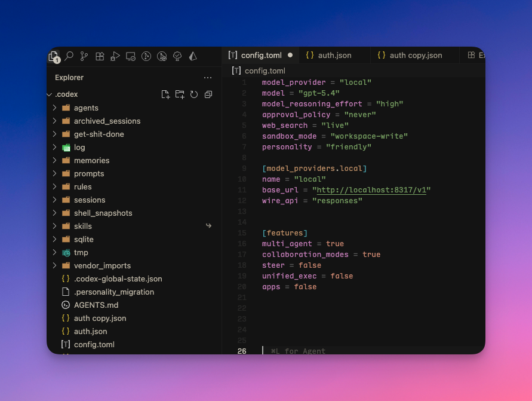
Task: Open the Remote Explorer view
Action: point(131,56)
